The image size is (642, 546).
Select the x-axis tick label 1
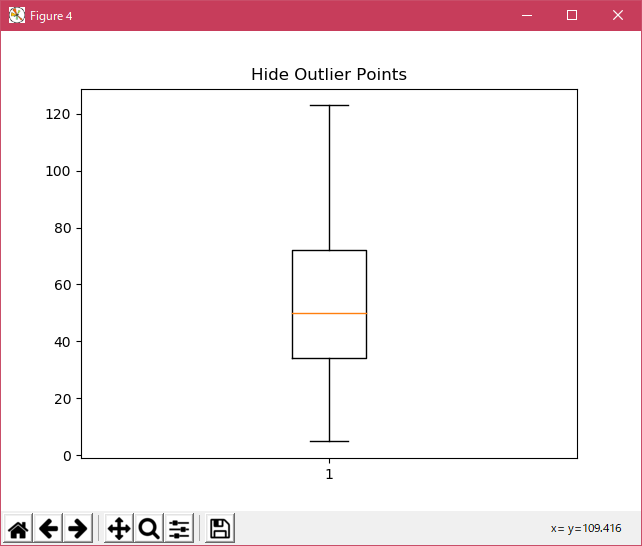point(329,474)
